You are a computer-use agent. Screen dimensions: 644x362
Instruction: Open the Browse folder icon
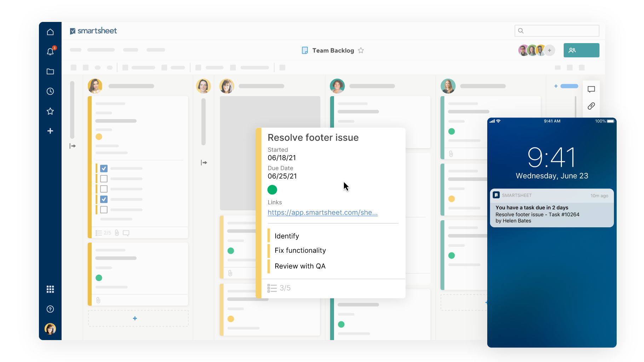[x=50, y=71]
